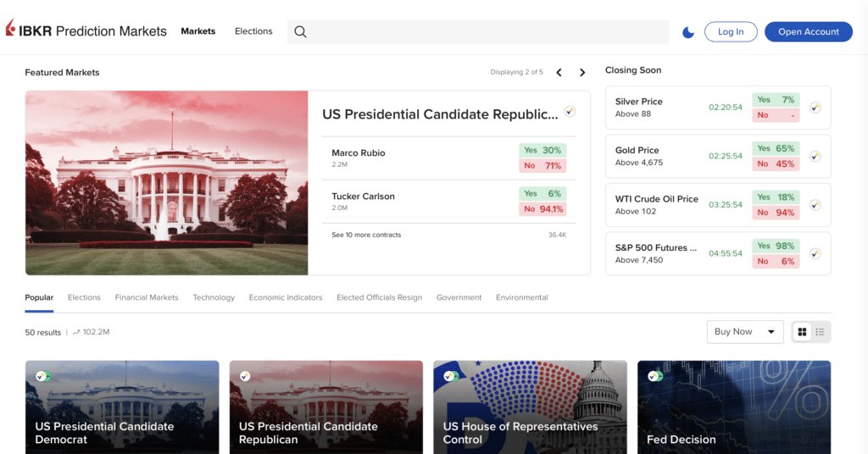Click badge icon on Republican candidate card
The width and height of the screenshot is (868, 454).
point(245,376)
